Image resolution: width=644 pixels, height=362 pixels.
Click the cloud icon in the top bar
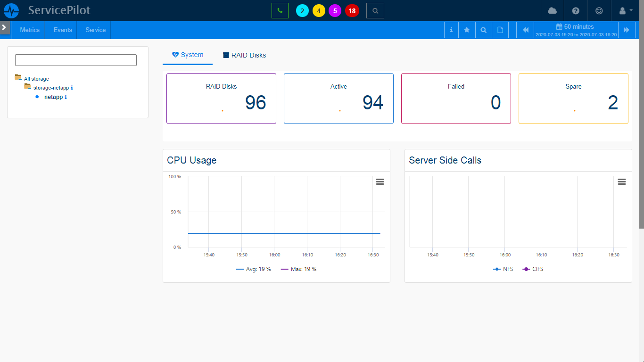[552, 10]
